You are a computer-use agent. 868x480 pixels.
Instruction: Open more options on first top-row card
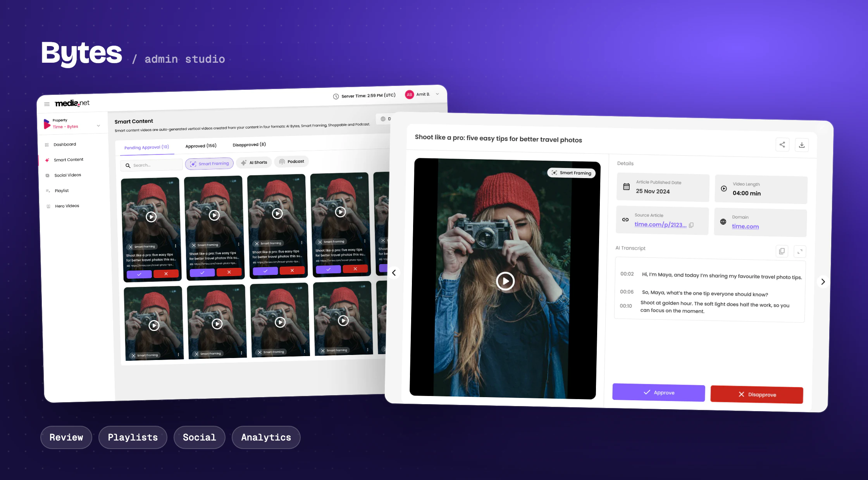click(176, 246)
